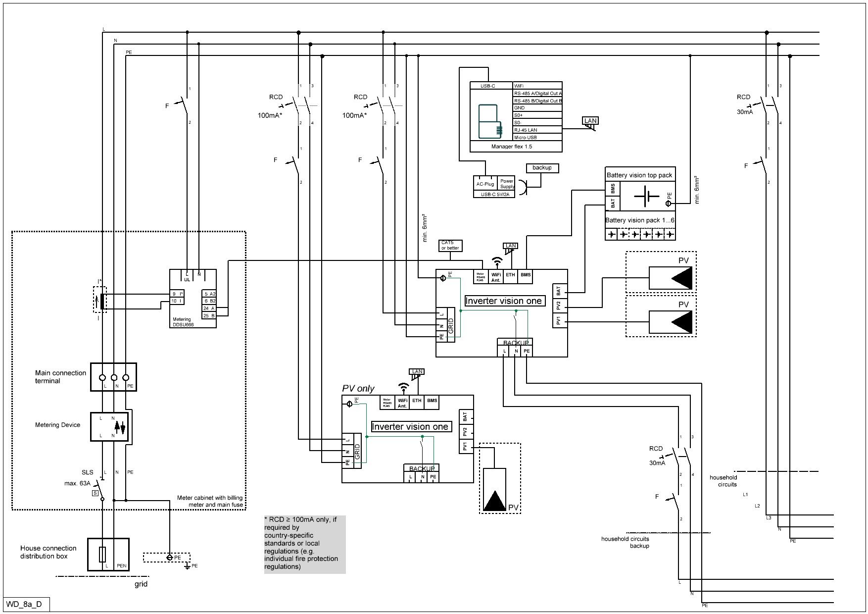Click the Battery vision pack 1...6 label

point(640,220)
